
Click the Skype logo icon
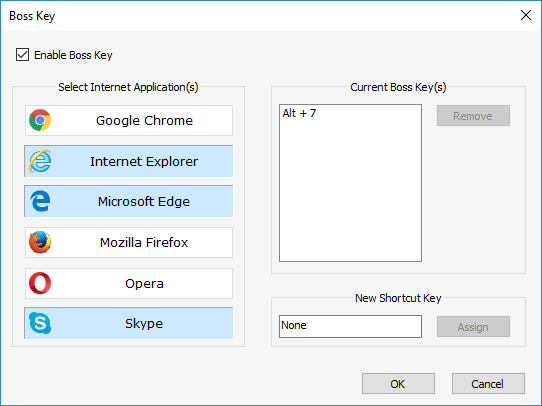pyautogui.click(x=40, y=323)
